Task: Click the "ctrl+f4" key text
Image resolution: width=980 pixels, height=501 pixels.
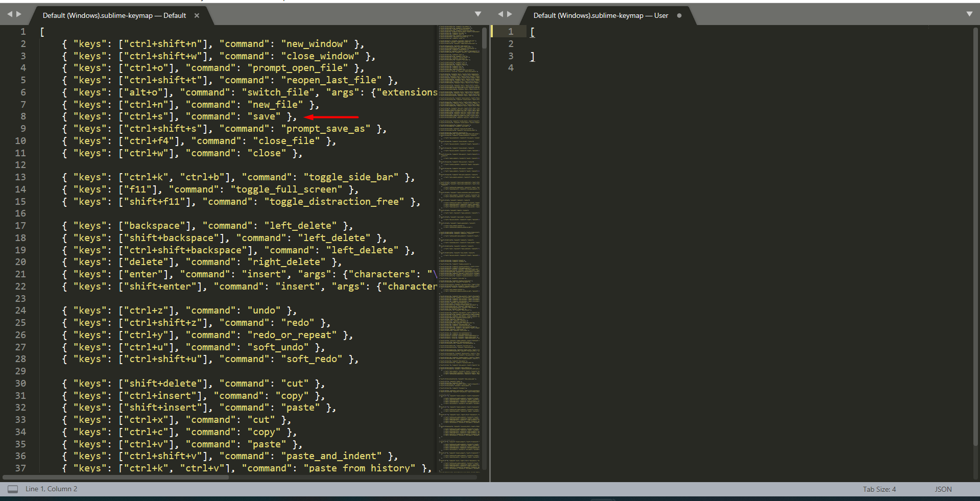Action: point(152,141)
